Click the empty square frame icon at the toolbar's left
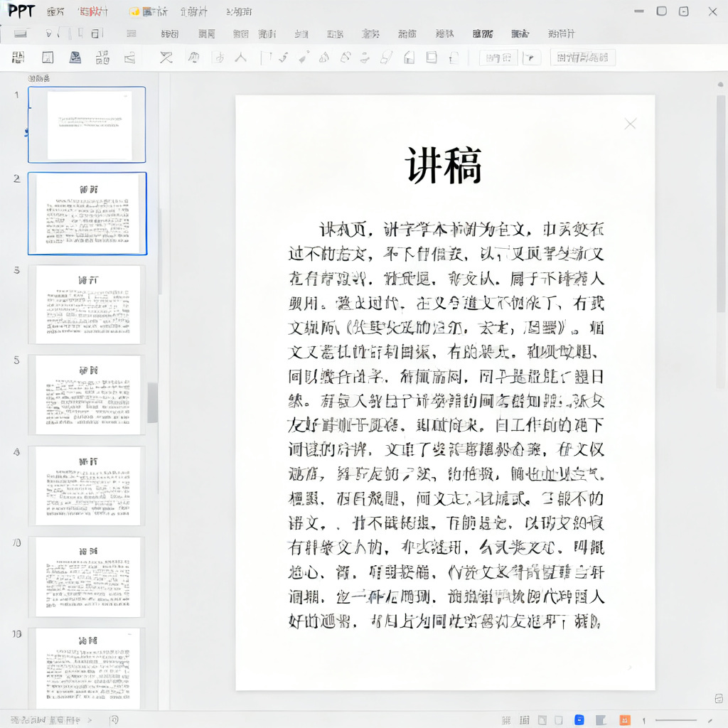The width and height of the screenshot is (728, 728). click(x=48, y=58)
